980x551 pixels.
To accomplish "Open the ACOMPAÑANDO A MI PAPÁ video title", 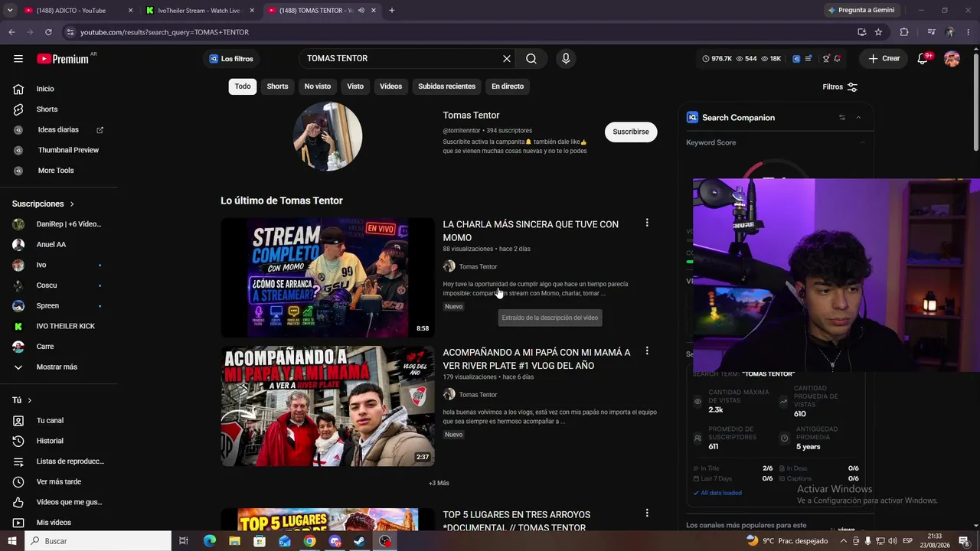I will click(x=537, y=359).
